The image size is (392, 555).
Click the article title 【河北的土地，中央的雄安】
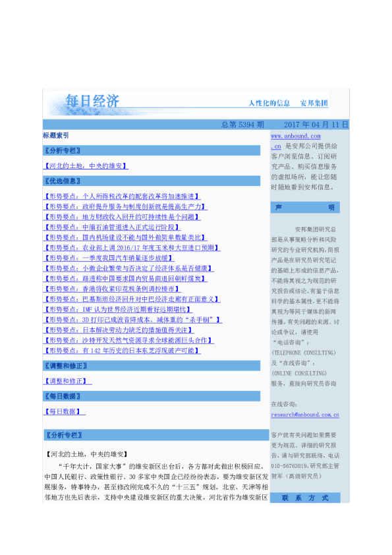87,454
